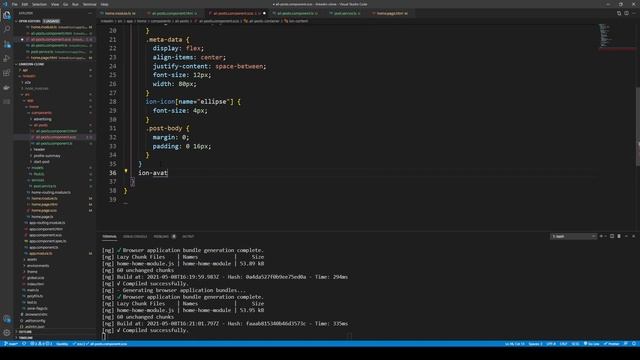Switch to the home.page.html editor tab
This screenshot has height=360, width=640.
(391, 13)
